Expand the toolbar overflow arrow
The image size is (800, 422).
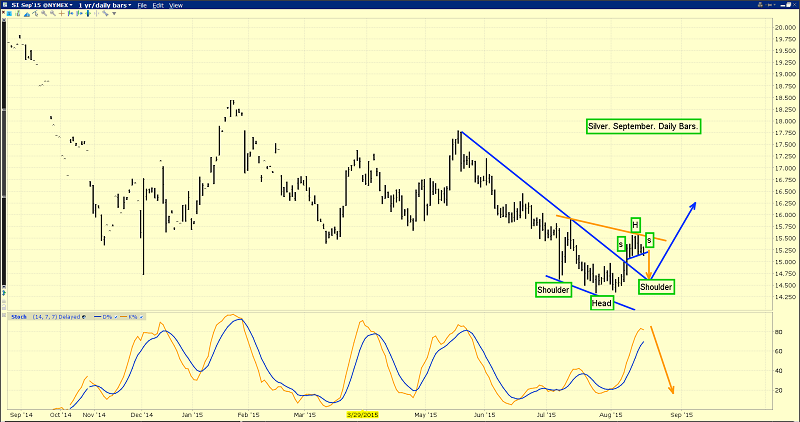coord(114,13)
